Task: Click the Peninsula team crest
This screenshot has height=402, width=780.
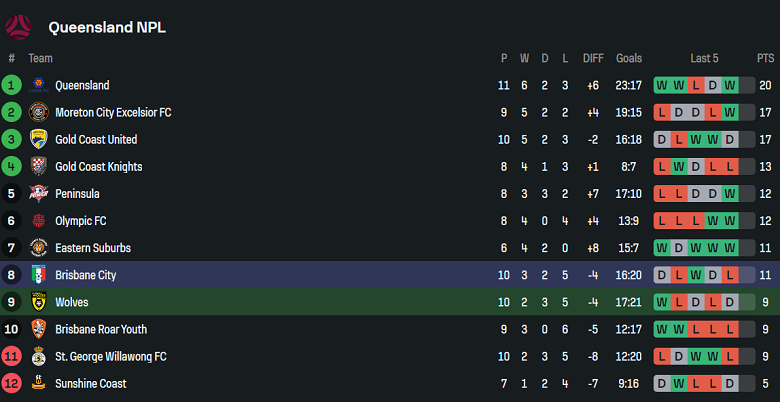Action: coord(39,194)
